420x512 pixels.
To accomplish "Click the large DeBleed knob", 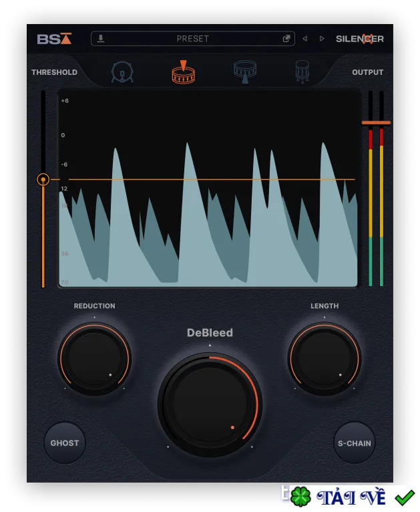I will click(210, 404).
